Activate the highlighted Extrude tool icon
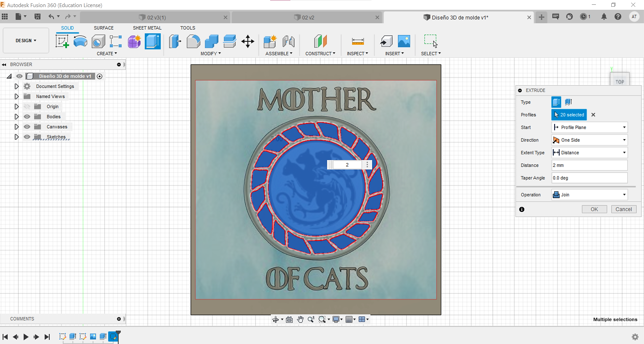This screenshot has width=644, height=344. pyautogui.click(x=153, y=41)
